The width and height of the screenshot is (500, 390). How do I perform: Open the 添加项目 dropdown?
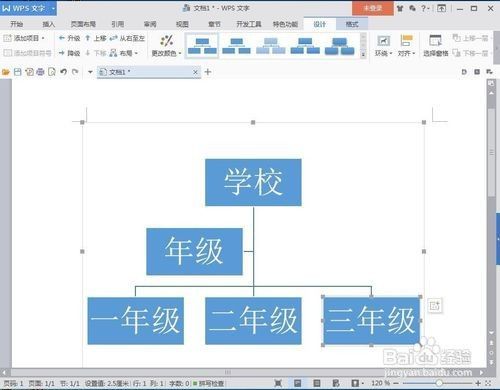24,38
